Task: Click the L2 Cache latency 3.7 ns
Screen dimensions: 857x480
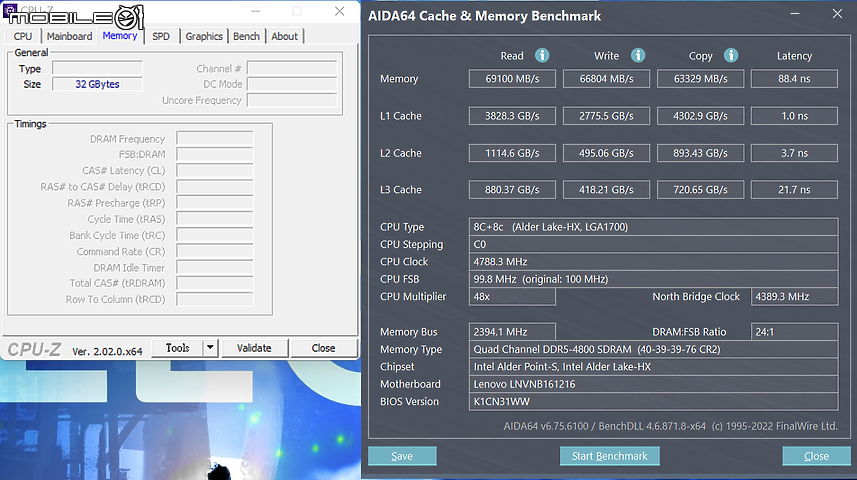Action: (x=794, y=153)
